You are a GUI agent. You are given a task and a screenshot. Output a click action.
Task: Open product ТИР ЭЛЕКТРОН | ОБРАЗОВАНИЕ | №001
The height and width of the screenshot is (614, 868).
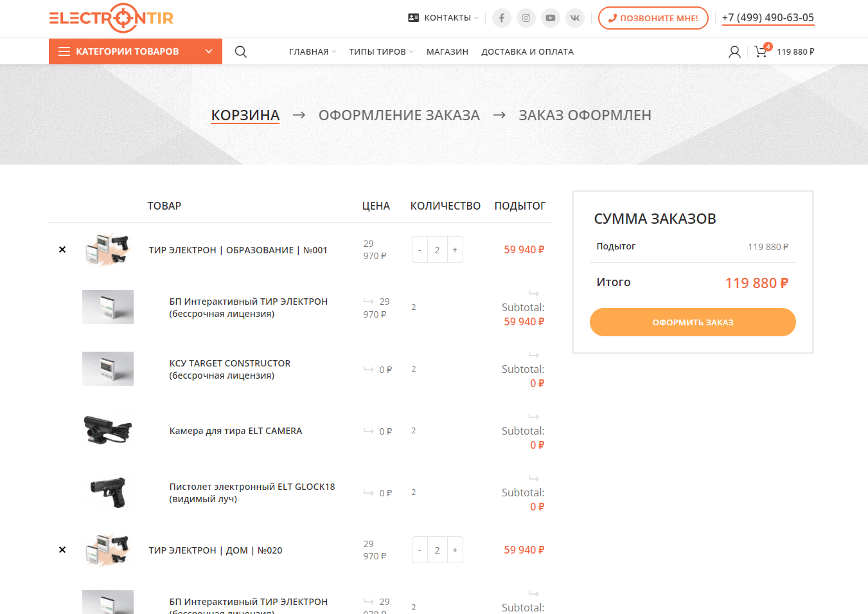[238, 250]
